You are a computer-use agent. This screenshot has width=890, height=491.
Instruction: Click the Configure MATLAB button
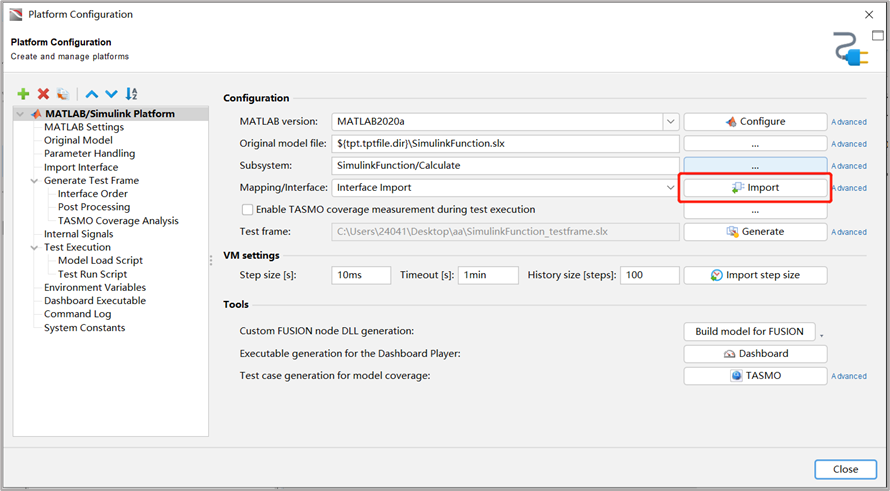(755, 121)
